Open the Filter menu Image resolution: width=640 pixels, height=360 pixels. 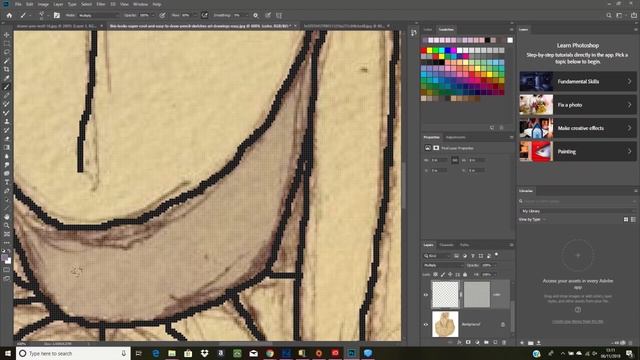101,4
